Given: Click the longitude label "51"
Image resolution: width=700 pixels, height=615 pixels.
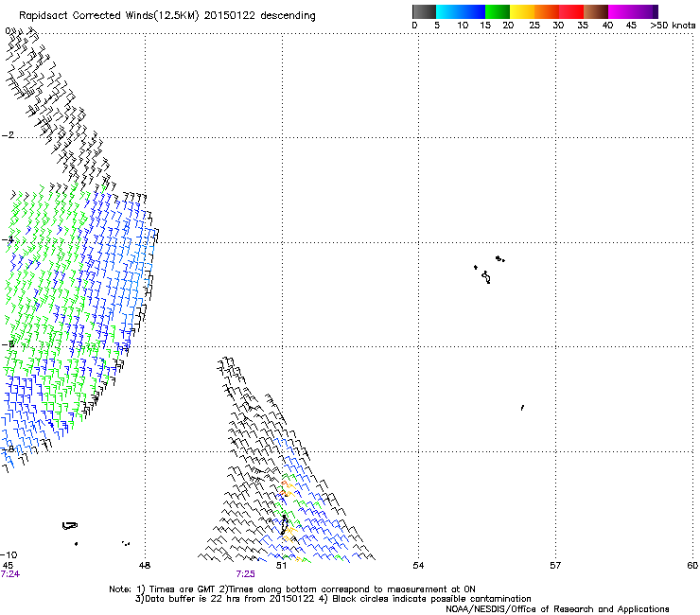Looking at the screenshot, I should click(281, 566).
